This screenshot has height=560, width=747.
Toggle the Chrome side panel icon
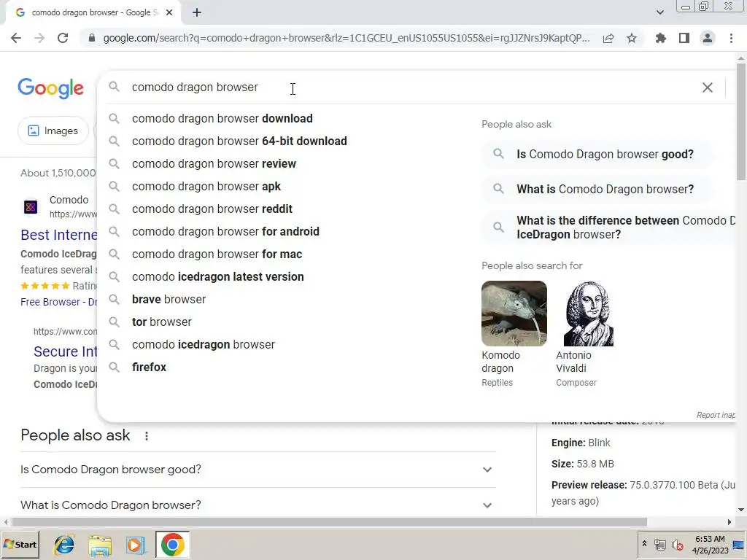[684, 38]
